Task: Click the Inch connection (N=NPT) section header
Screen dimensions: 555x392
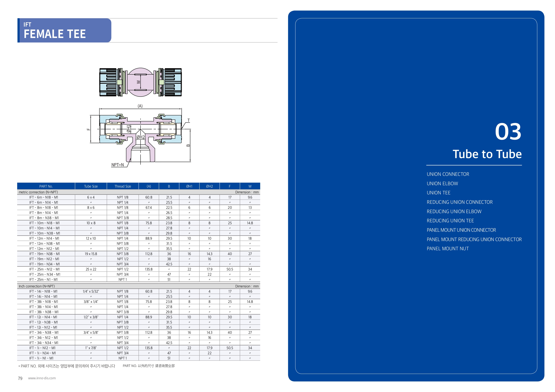Action: (37, 286)
